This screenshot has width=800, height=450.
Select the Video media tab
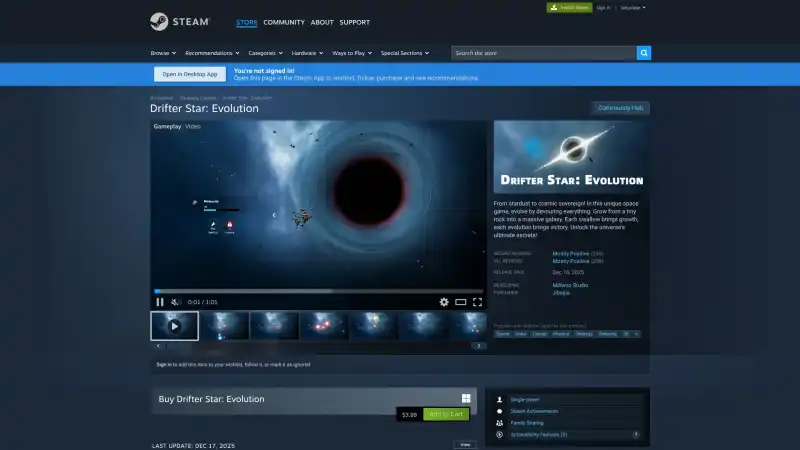(193, 127)
